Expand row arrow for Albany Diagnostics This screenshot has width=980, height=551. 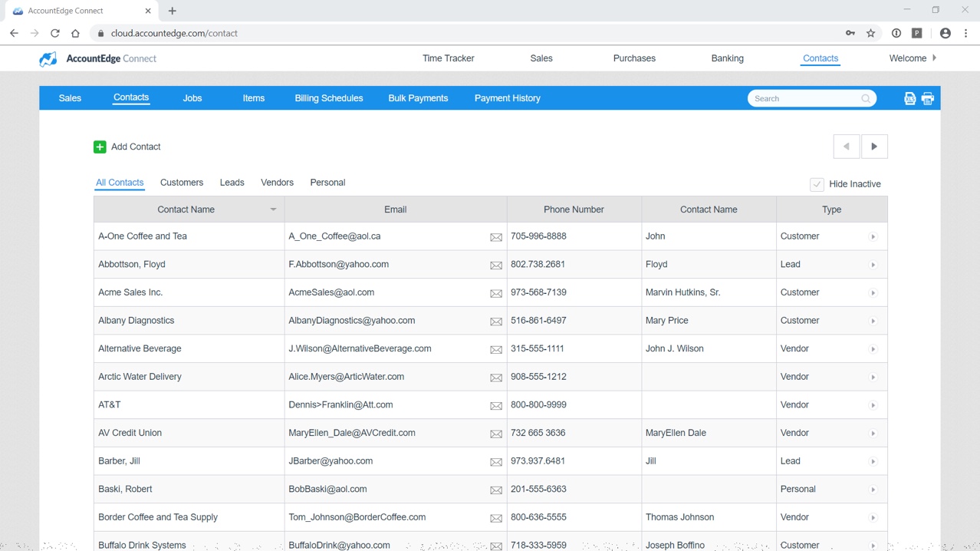[x=873, y=321]
